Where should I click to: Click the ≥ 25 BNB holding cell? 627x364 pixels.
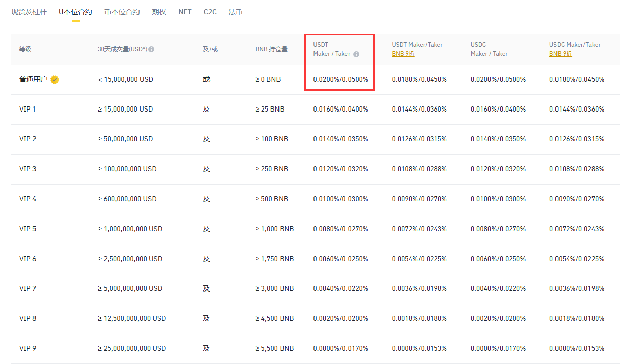point(270,109)
